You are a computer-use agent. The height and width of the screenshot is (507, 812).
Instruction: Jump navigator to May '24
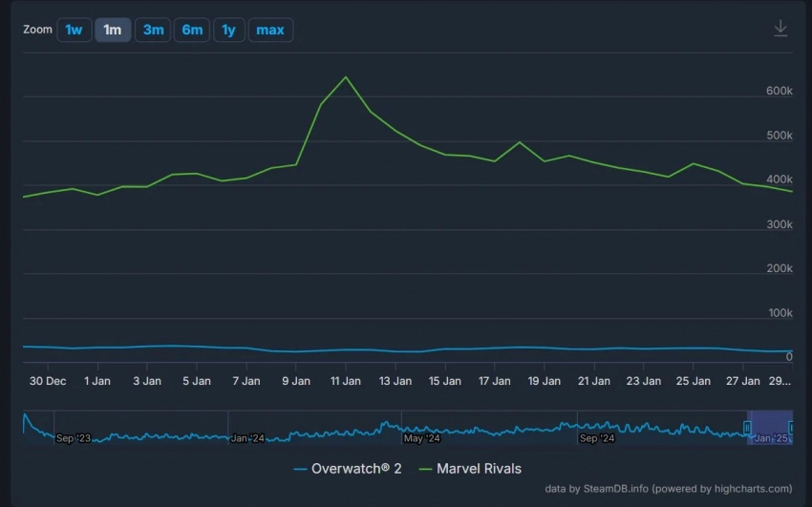pyautogui.click(x=421, y=438)
